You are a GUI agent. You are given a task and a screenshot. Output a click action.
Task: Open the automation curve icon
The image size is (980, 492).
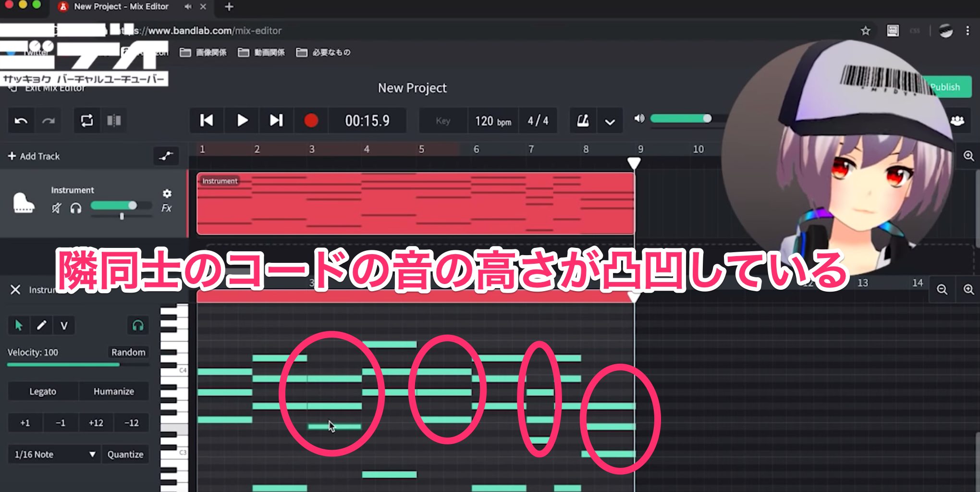(x=166, y=156)
